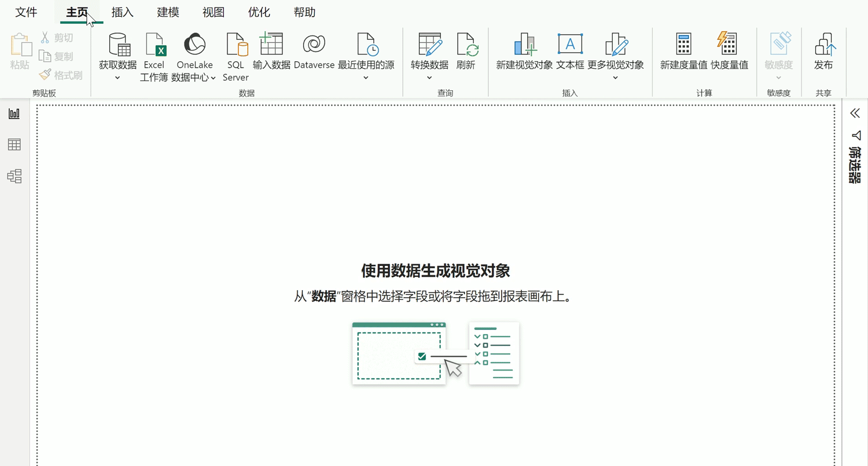Switch to model view in left sidebar
The image size is (868, 466).
pos(14,176)
